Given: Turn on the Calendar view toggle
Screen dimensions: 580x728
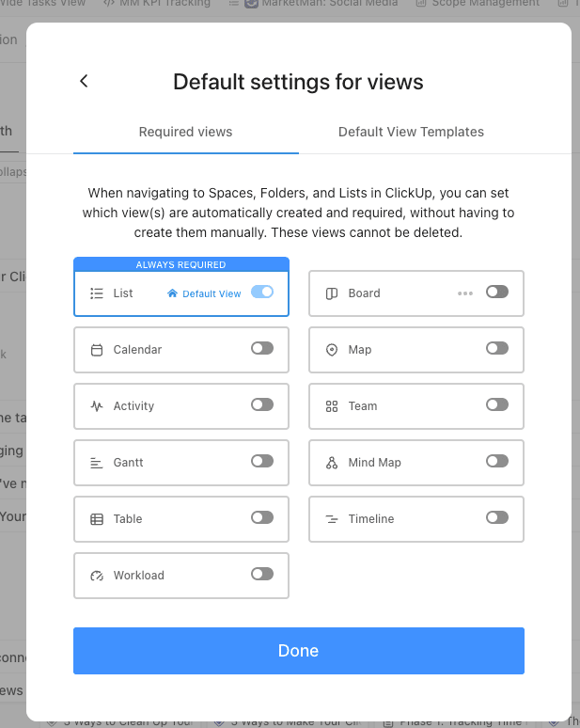Looking at the screenshot, I should point(262,348).
